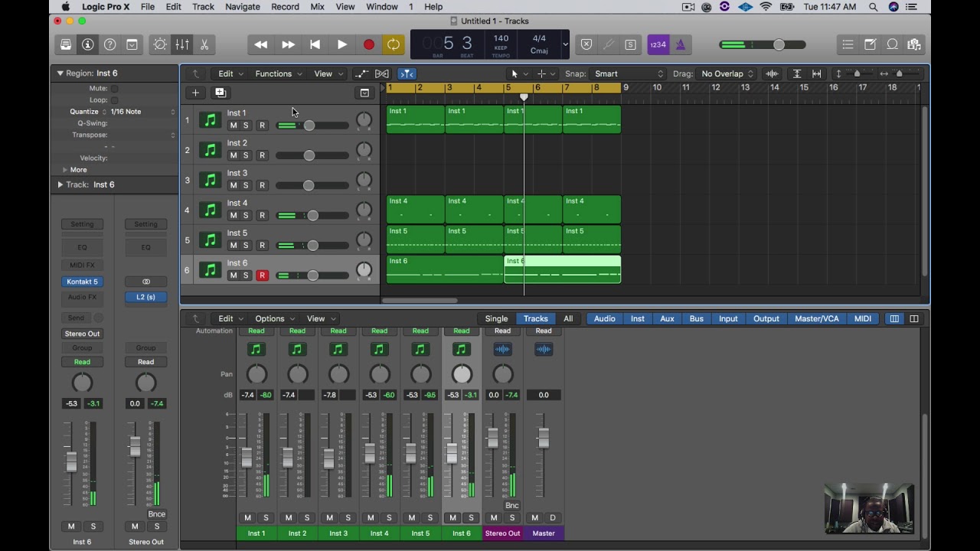Toggle the Bus filter button in mixer
This screenshot has height=551, width=980.
click(x=697, y=319)
